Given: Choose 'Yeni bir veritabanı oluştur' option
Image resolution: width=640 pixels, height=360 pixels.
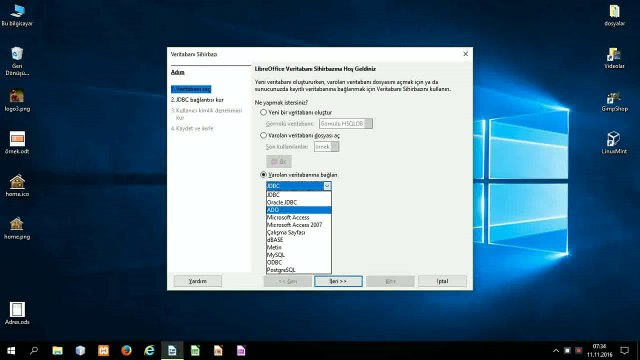Looking at the screenshot, I should click(296, 112).
